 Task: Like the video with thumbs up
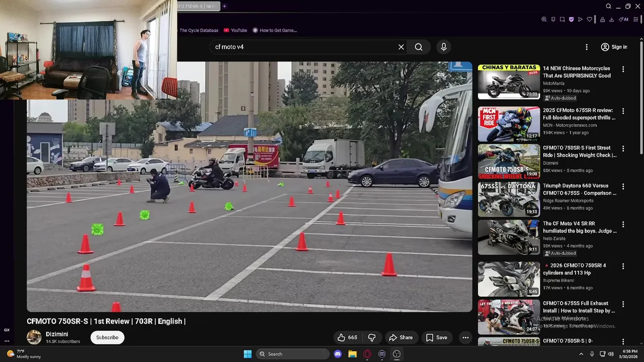coord(347,337)
